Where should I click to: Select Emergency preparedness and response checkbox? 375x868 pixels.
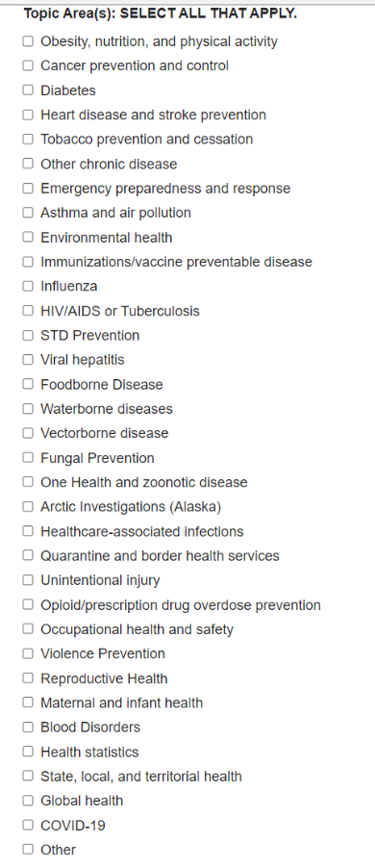[28, 189]
